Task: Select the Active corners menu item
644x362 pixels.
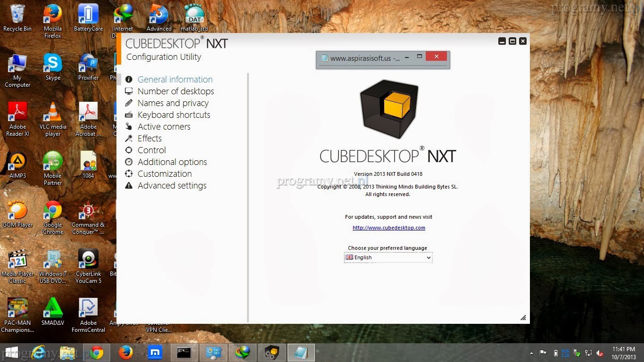Action: [x=164, y=127]
